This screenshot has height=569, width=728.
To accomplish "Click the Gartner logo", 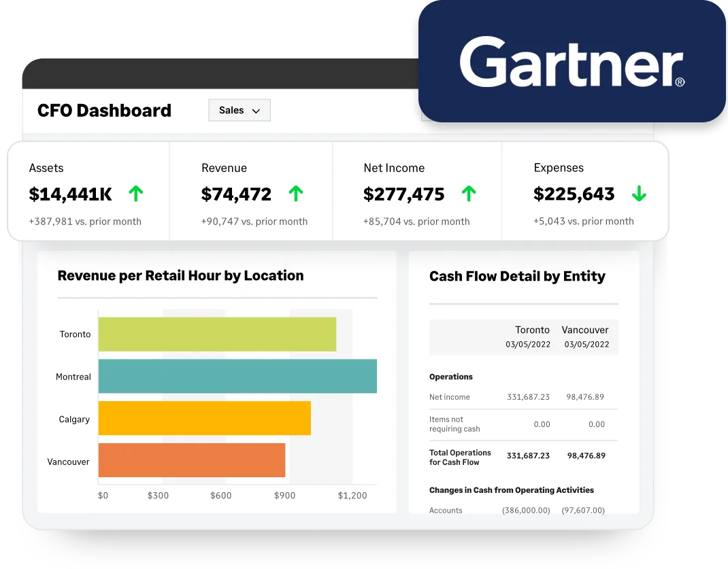I will [572, 62].
